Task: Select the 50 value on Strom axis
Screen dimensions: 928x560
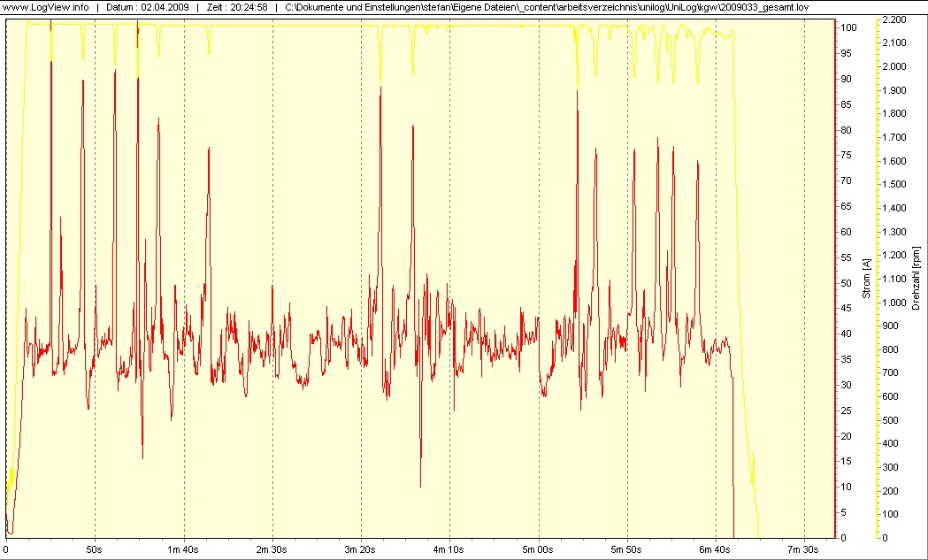Action: (x=847, y=283)
